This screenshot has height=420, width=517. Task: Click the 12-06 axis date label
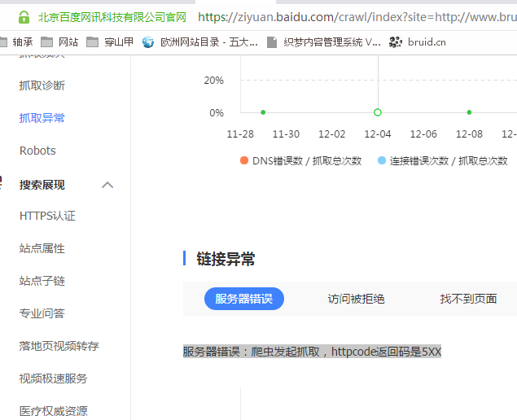pyautogui.click(x=423, y=134)
